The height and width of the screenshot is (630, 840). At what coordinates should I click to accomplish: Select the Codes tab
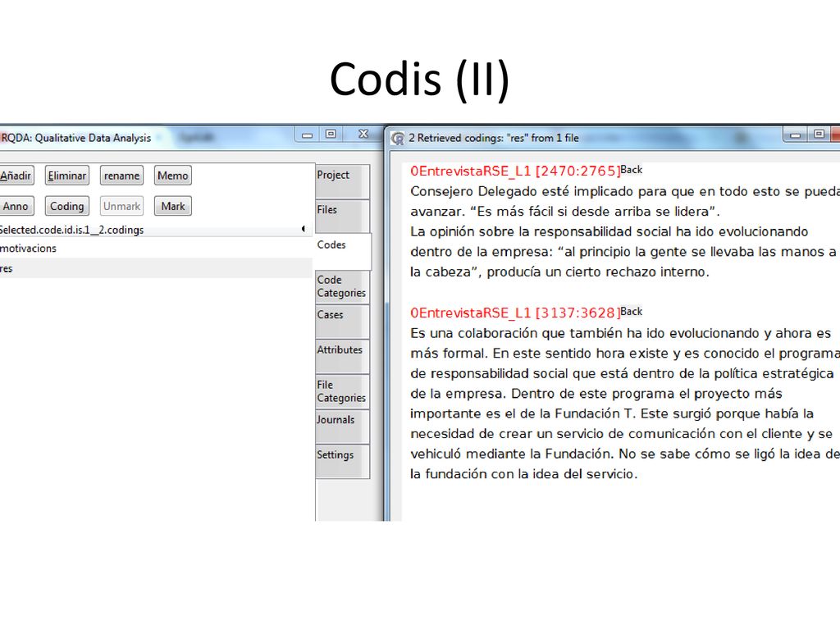point(343,251)
